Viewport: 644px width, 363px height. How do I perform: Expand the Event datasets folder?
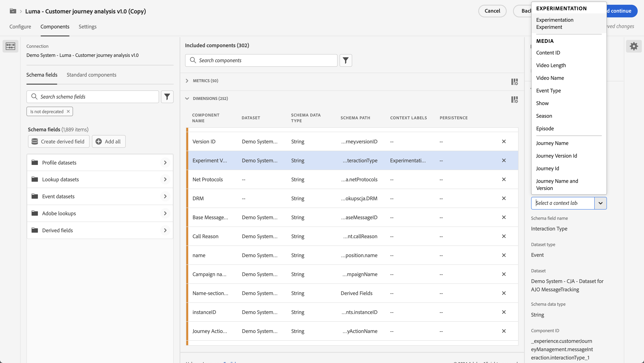point(165,196)
